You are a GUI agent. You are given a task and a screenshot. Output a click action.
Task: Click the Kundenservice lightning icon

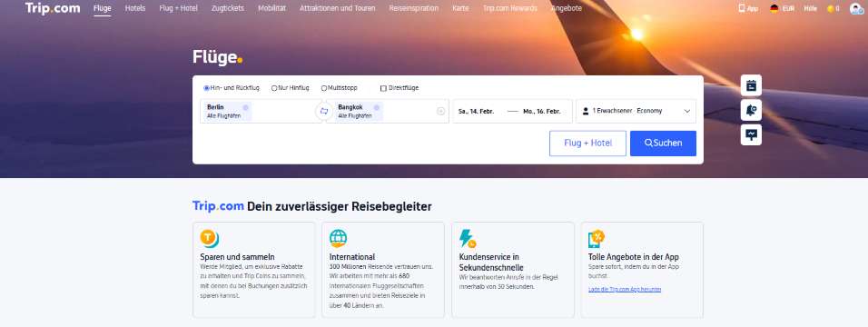click(x=468, y=238)
